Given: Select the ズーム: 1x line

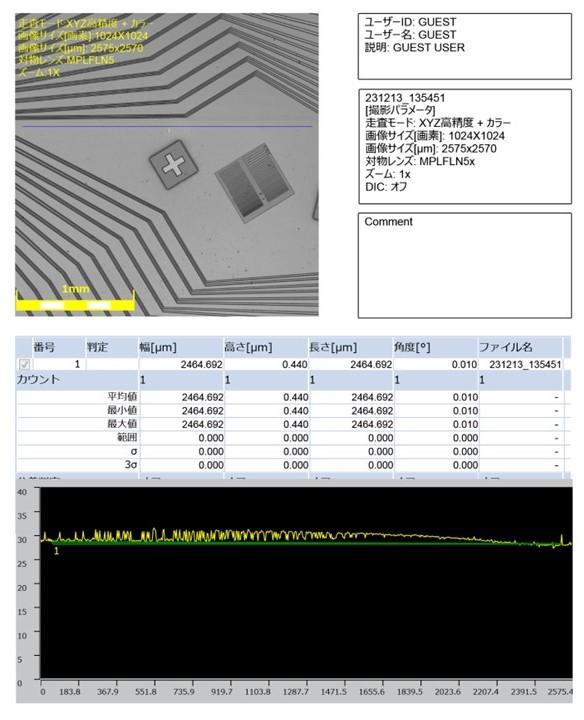Looking at the screenshot, I should point(387,174).
